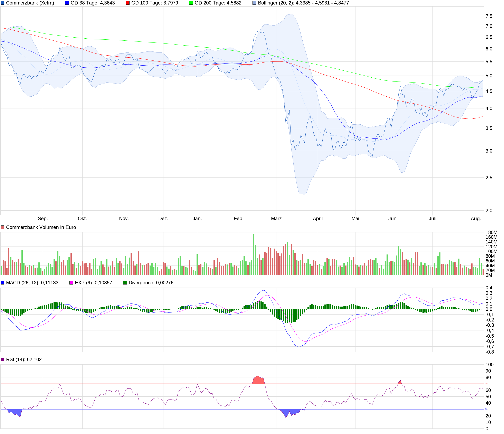Click the GD 200 Tage: 4,5882 label text

pos(218,3)
